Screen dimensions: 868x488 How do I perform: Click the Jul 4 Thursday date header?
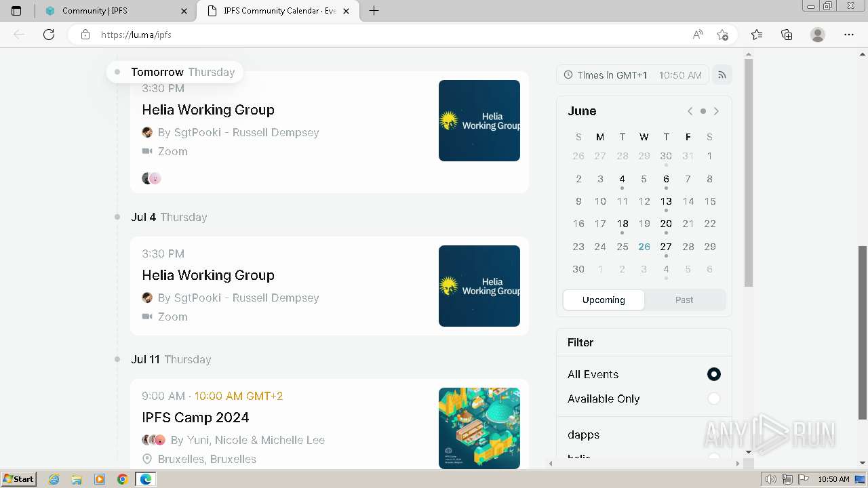[169, 217]
